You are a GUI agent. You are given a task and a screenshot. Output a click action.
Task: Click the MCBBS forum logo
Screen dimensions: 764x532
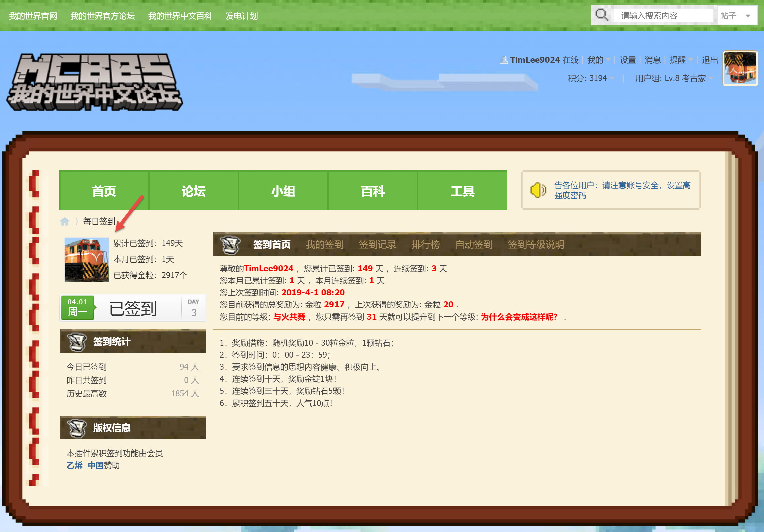[x=95, y=82]
